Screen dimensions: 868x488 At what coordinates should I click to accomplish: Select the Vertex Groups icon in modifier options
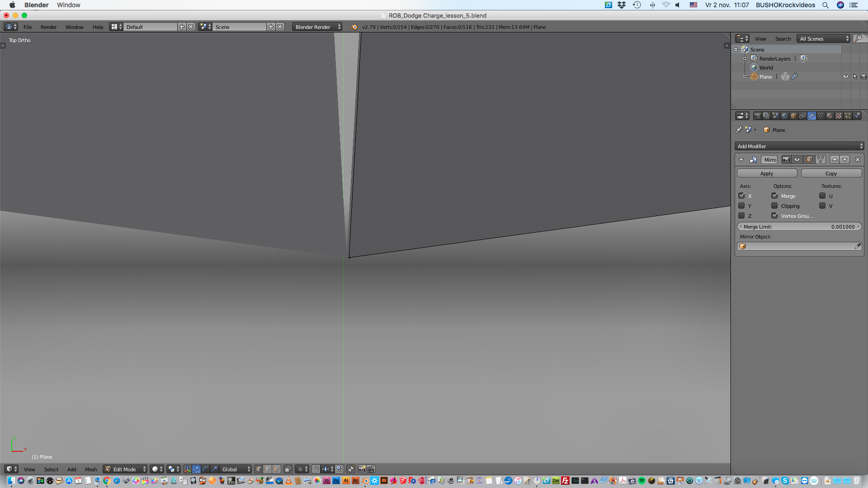(x=775, y=216)
